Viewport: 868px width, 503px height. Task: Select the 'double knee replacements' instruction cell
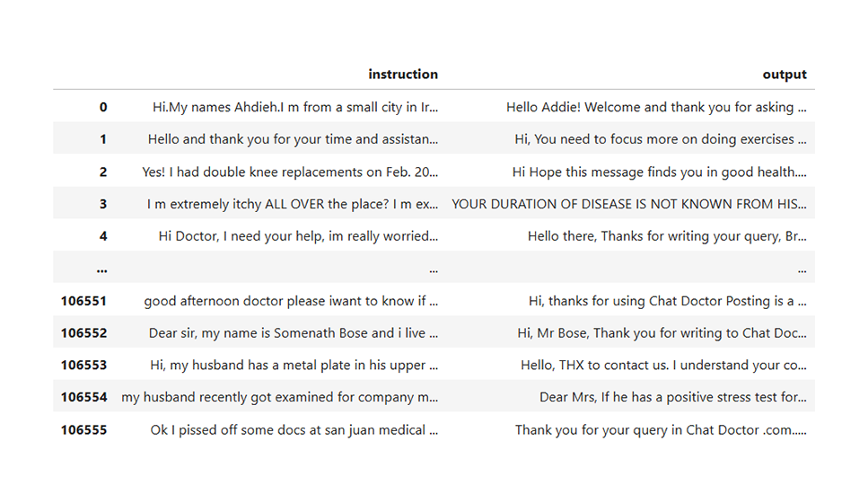pyautogui.click(x=290, y=172)
